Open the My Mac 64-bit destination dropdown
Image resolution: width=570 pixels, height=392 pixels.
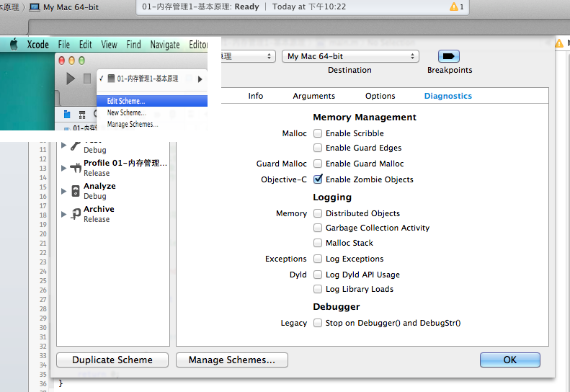[350, 56]
